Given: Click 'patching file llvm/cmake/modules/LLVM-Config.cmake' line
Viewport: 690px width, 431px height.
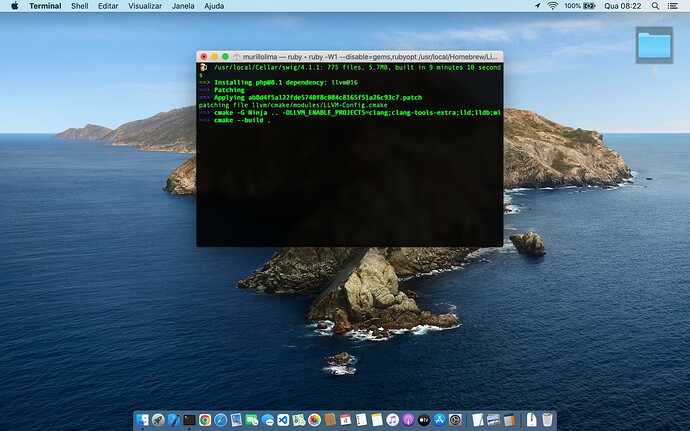Looking at the screenshot, I should coord(293,105).
